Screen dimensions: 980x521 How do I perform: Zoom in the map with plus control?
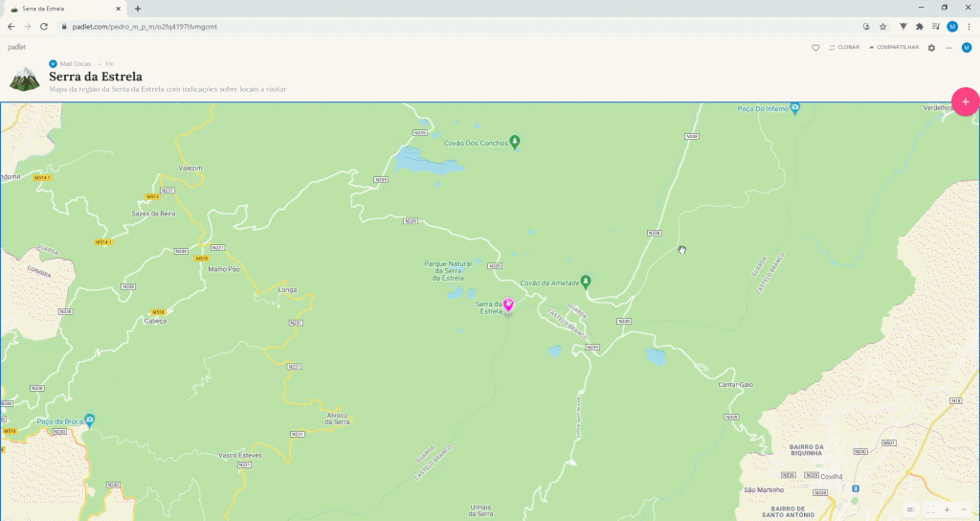coord(947,510)
